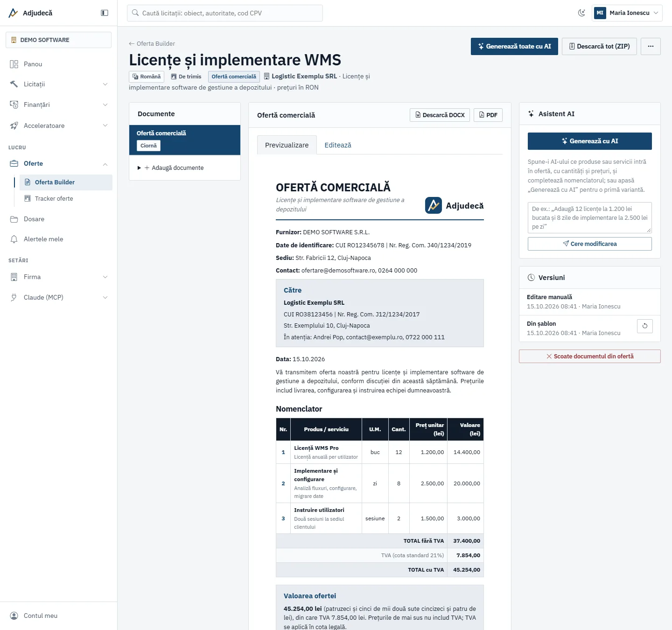Expand the Firma settings chevron
Image resolution: width=672 pixels, height=630 pixels.
point(105,277)
